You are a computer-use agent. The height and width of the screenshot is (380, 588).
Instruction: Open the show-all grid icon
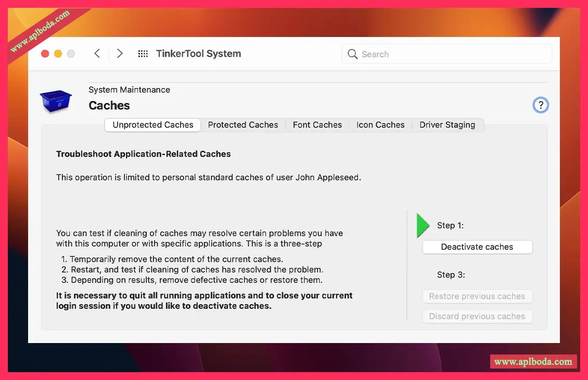pyautogui.click(x=143, y=54)
